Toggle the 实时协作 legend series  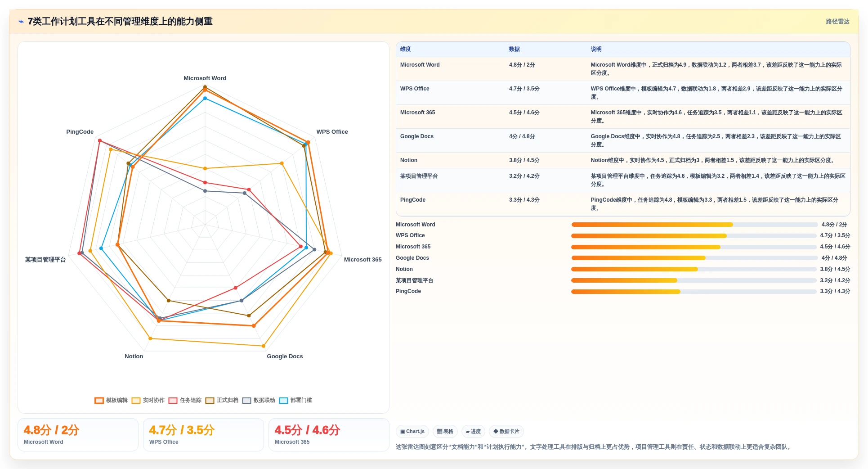(148, 400)
